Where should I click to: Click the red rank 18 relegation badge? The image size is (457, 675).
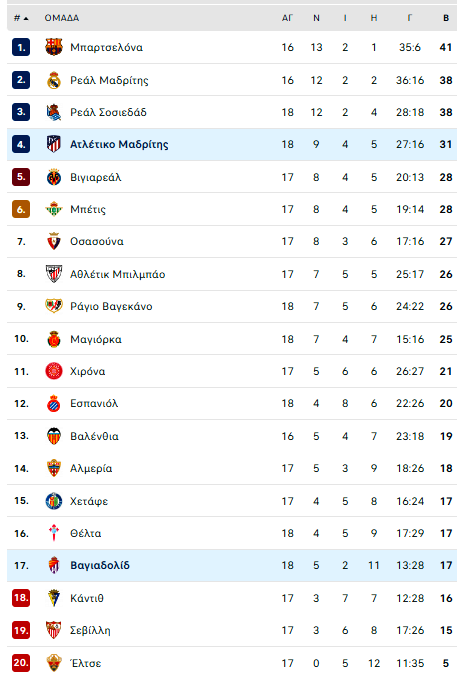(x=21, y=598)
